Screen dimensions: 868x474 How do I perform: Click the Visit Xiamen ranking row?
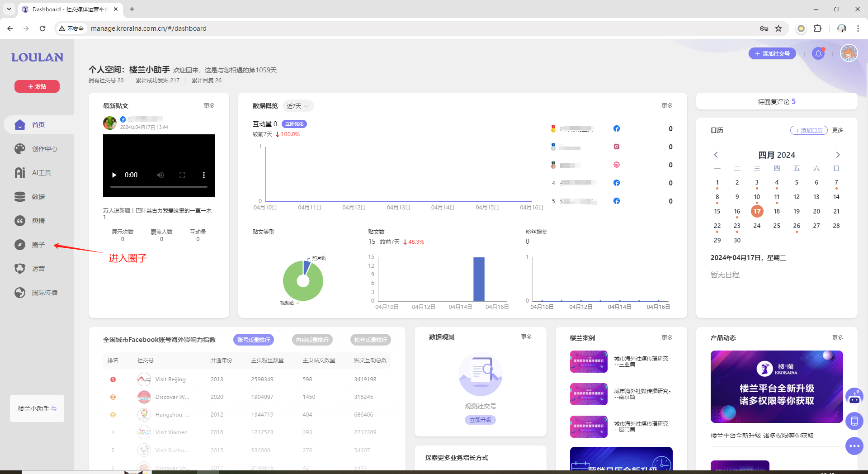[247, 432]
